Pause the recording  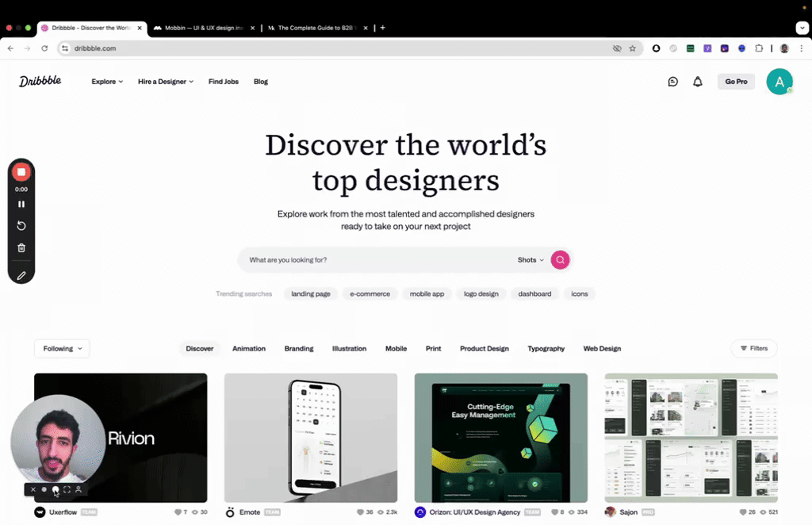pos(21,204)
